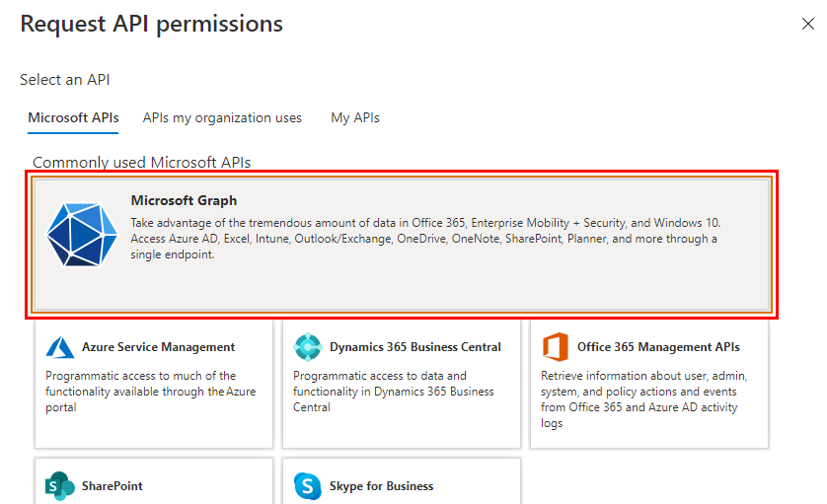Choose the Skype for Business label
The width and height of the screenshot is (827, 504).
click(381, 486)
